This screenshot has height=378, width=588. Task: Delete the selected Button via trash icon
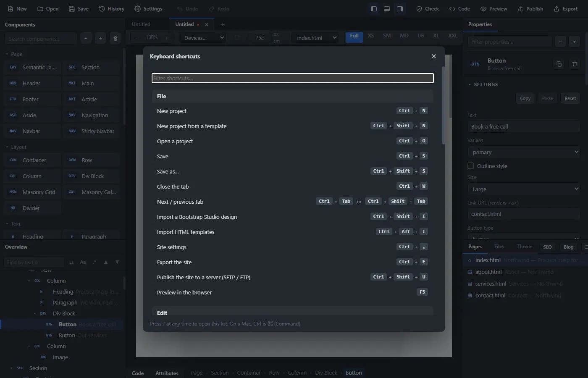point(575,64)
